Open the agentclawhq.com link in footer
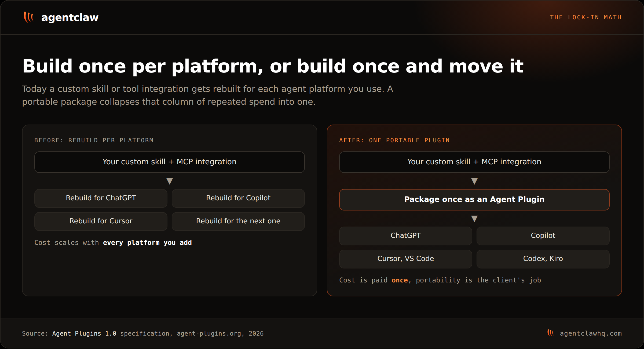Viewport: 644px width, 349px height. 591,333
